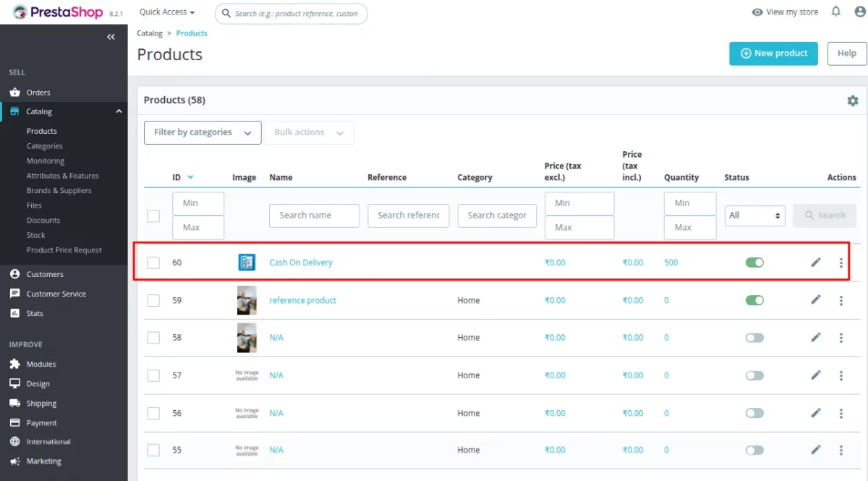Click pencil edit icon for Cash On Delivery

(816, 263)
